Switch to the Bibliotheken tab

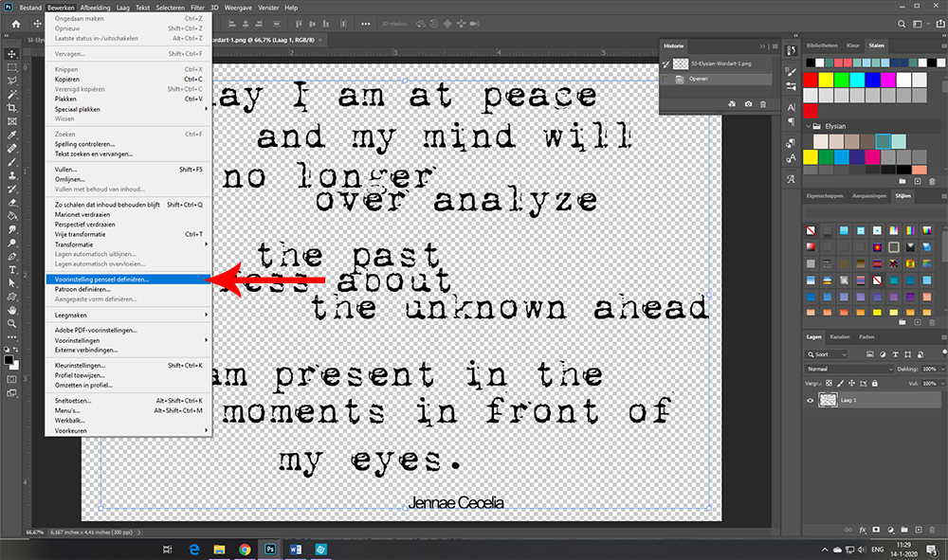[x=822, y=45]
